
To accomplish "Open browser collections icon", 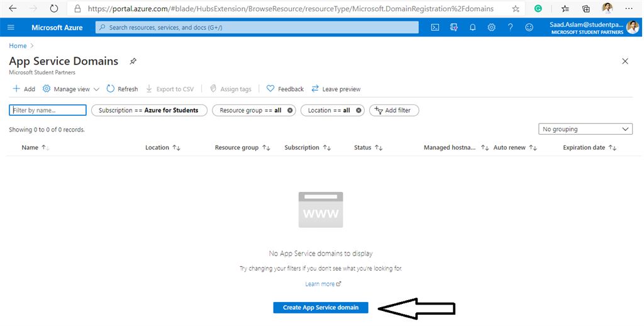I will click(x=586, y=8).
